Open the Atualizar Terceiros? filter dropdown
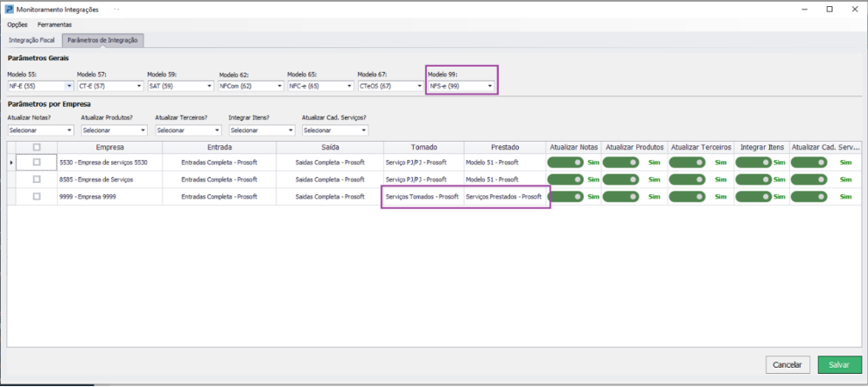Viewport: 868px width, 387px height. pos(188,130)
